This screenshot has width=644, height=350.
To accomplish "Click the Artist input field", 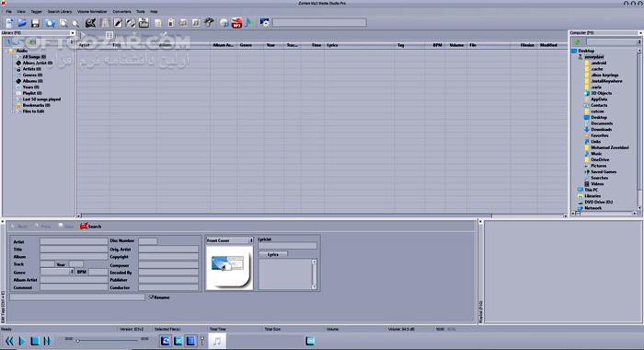I will tap(74, 241).
